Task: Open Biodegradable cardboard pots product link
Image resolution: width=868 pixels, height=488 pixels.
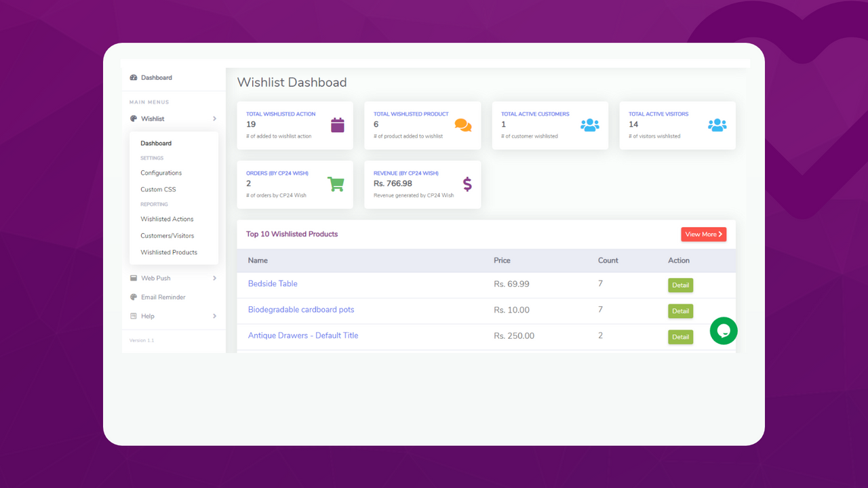Action: coord(301,310)
